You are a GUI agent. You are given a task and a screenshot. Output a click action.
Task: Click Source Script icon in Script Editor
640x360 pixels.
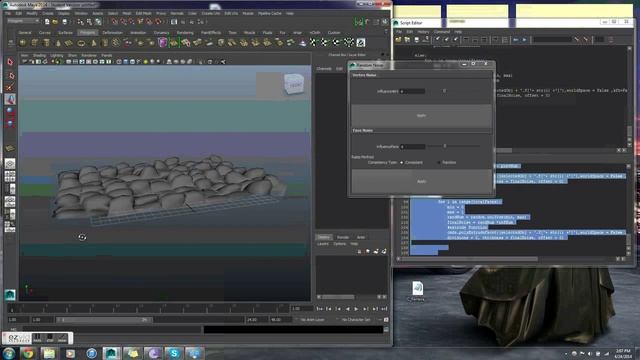(x=407, y=40)
